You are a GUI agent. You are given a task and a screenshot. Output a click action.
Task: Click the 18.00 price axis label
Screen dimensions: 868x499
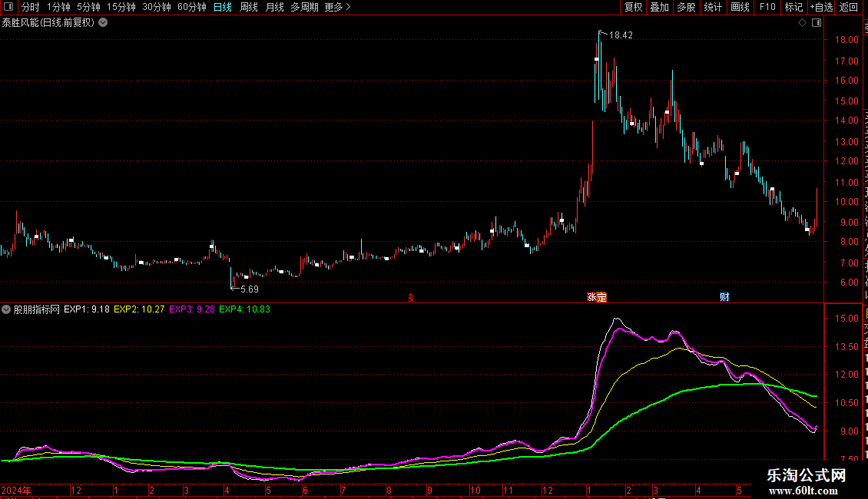point(847,40)
